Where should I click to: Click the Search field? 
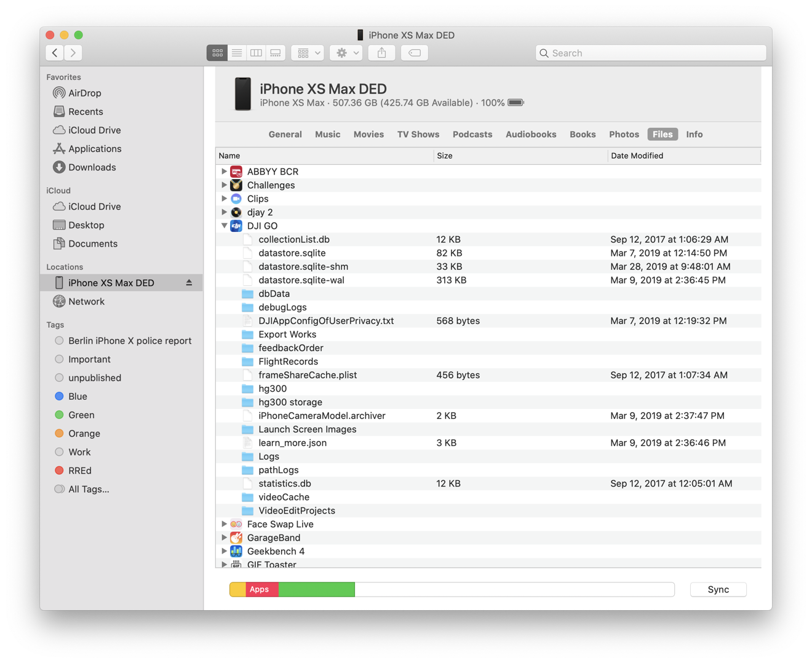651,53
